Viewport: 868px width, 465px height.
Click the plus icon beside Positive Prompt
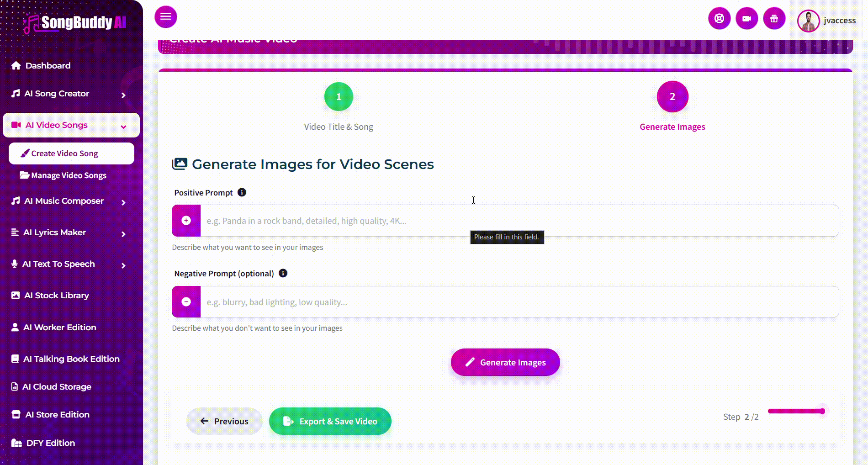pos(186,221)
